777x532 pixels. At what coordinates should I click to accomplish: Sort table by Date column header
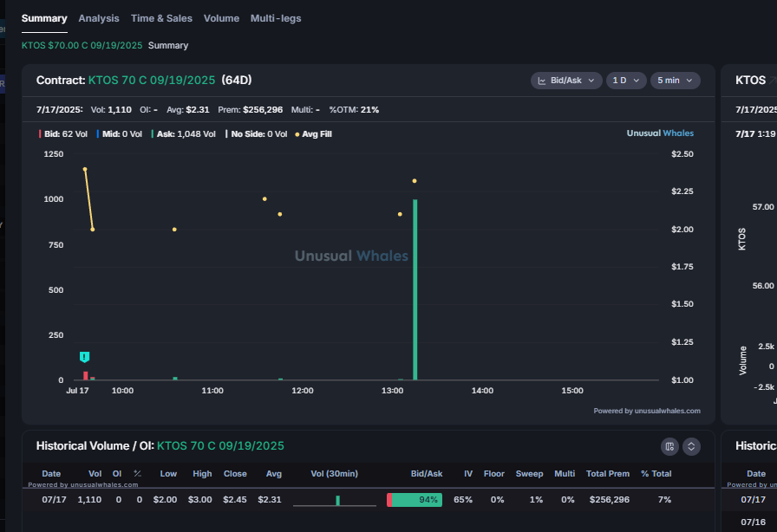click(51, 474)
